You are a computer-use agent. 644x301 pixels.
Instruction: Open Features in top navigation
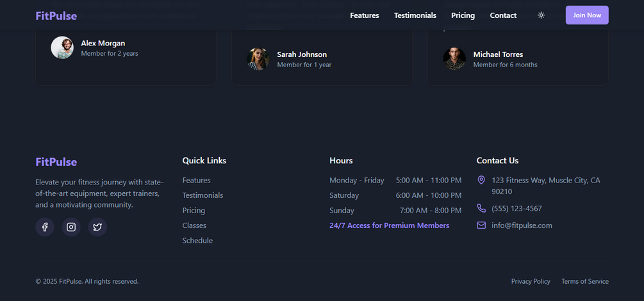point(365,15)
